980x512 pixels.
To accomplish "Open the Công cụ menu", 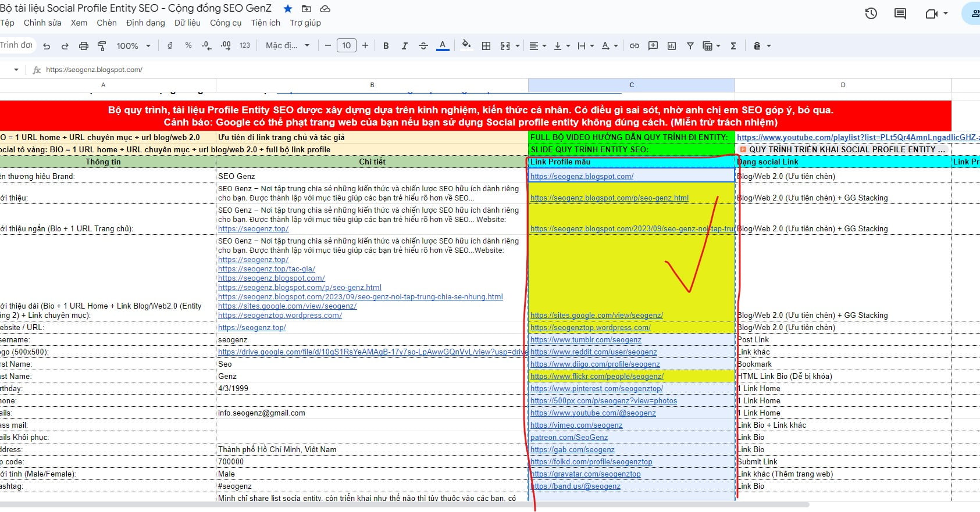I will coord(226,23).
